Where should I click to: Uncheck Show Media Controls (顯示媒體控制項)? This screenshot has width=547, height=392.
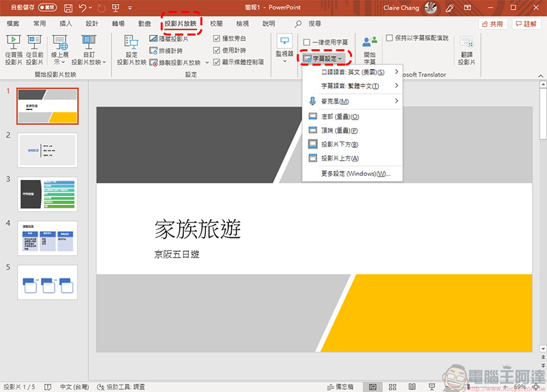coord(217,62)
